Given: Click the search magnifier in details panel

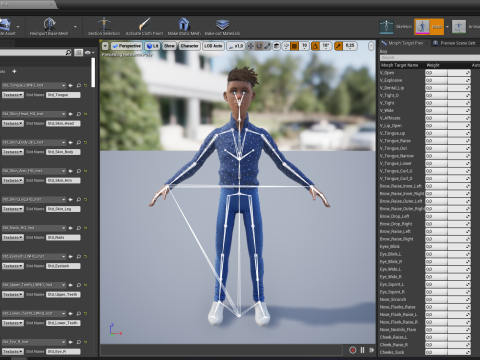Looking at the screenshot, I should point(68,52).
